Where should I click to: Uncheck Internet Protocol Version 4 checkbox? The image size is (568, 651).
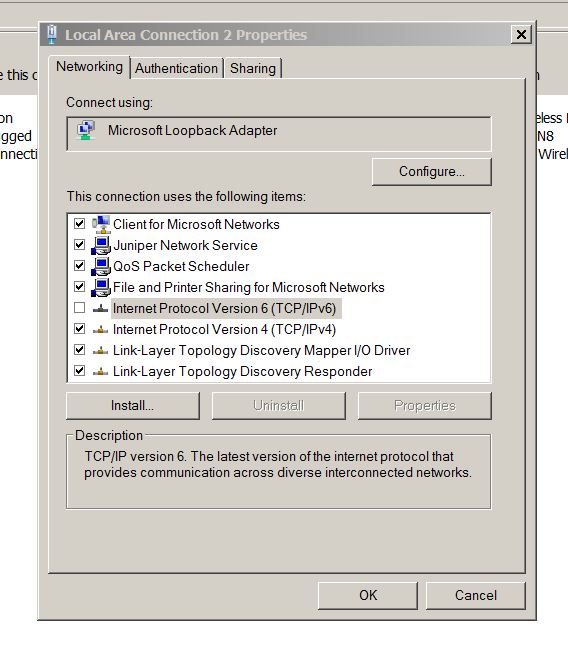[x=79, y=329]
